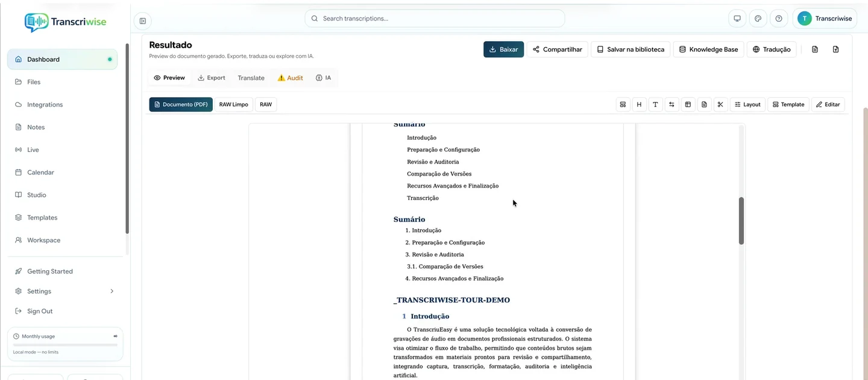The width and height of the screenshot is (868, 380).
Task: Click the "1 Introdução" section heading
Action: [x=426, y=316]
